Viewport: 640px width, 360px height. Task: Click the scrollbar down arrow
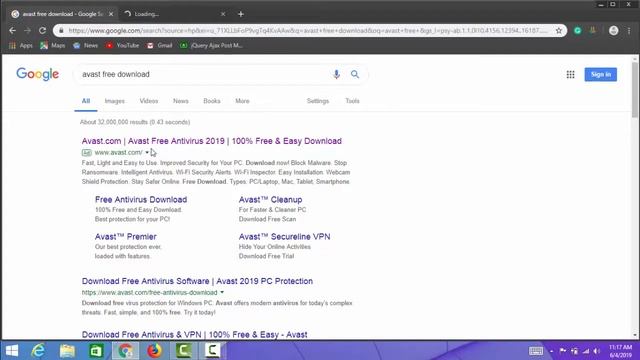pos(635,335)
